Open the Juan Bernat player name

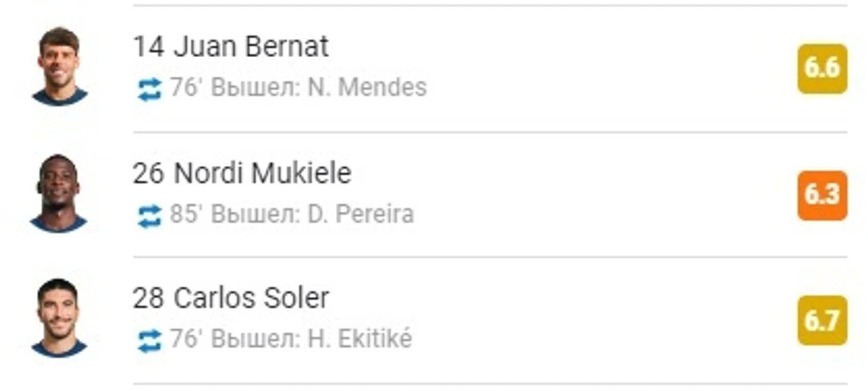click(x=251, y=46)
